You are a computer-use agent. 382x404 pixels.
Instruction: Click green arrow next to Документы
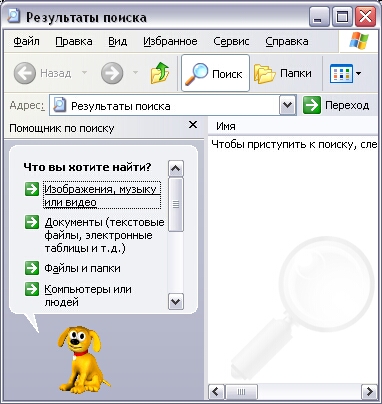pos(32,222)
